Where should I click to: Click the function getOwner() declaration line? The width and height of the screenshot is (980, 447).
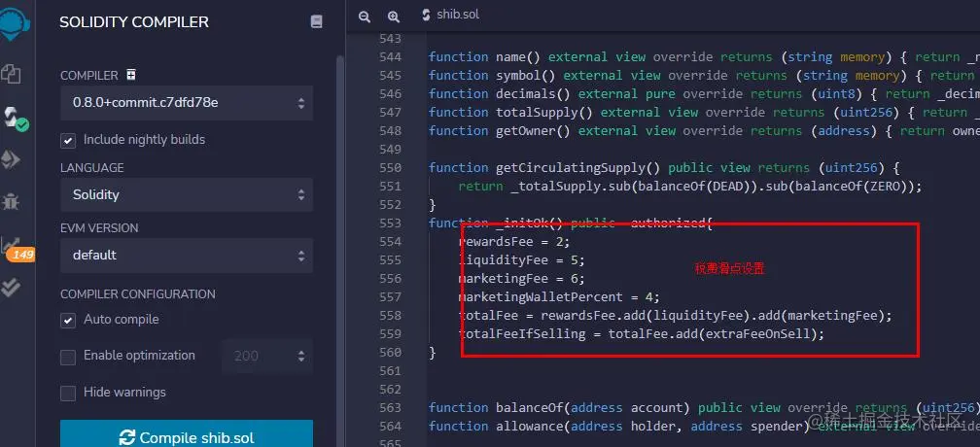click(704, 131)
